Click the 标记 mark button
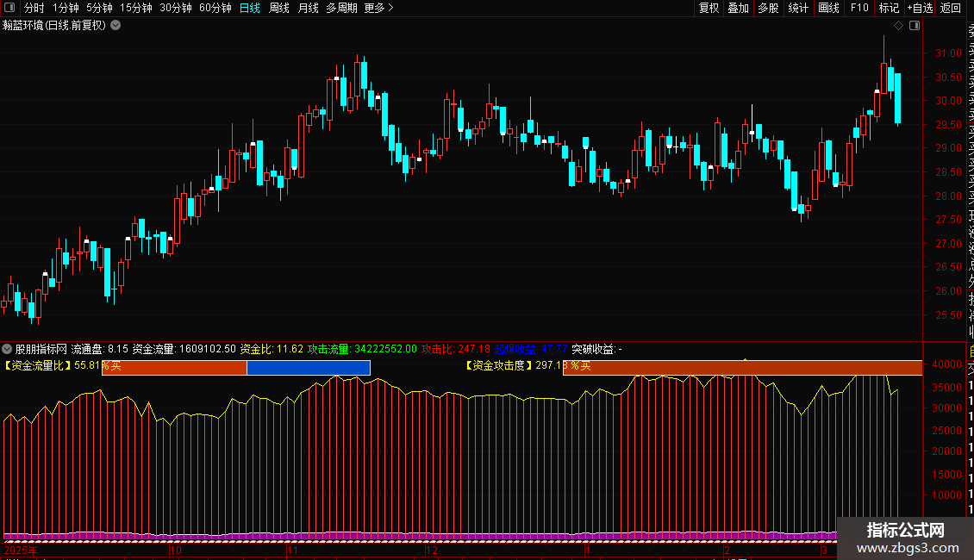This screenshot has width=974, height=560. tap(889, 8)
